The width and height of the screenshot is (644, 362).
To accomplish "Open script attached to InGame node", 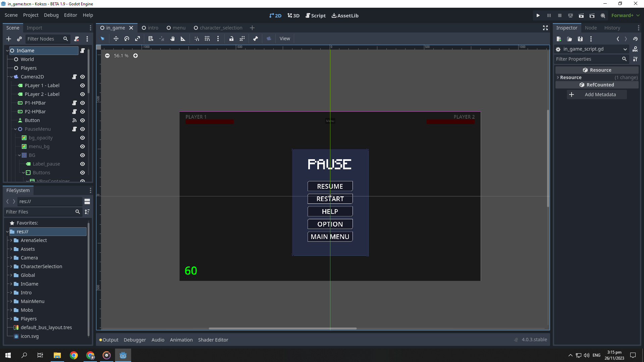I will point(83,51).
